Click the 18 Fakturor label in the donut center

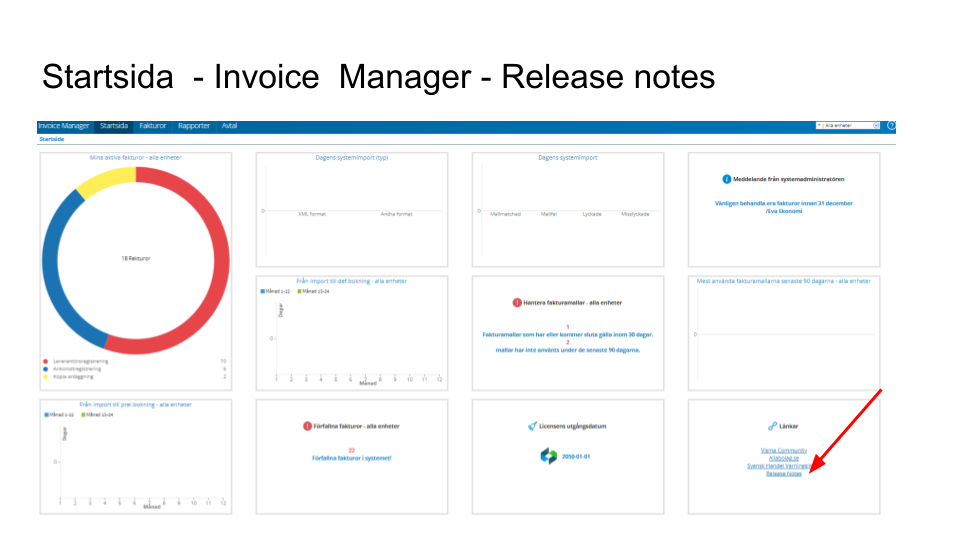136,258
